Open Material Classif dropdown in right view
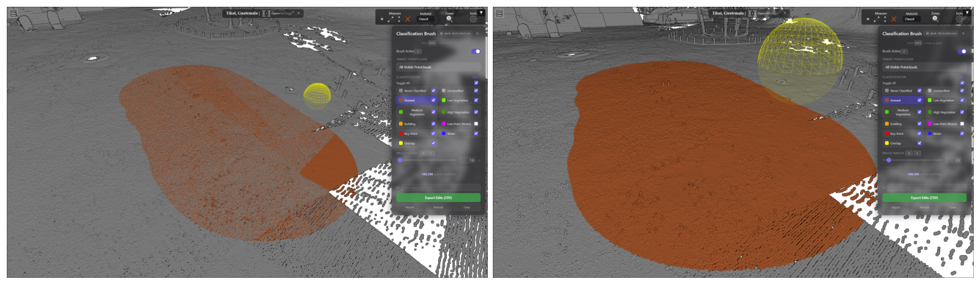980x284 pixels. pyautogui.click(x=912, y=19)
